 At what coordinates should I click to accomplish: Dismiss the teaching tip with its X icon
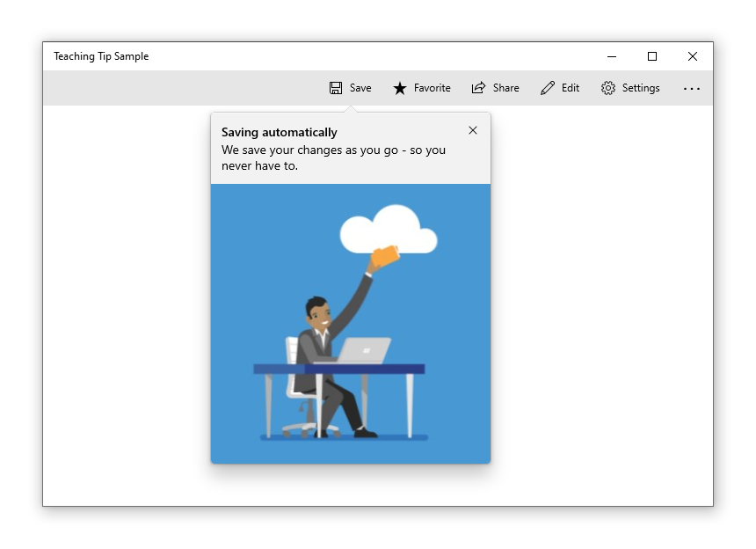coord(472,130)
